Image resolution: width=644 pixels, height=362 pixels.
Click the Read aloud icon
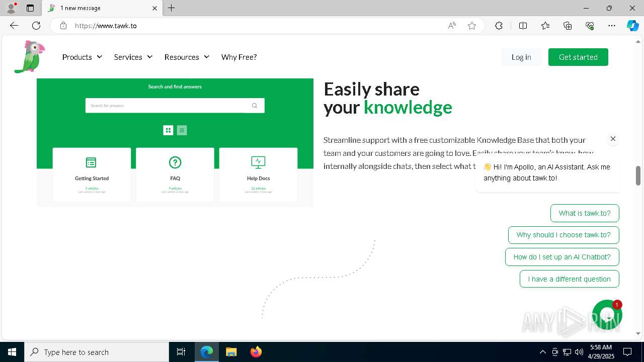(452, 26)
